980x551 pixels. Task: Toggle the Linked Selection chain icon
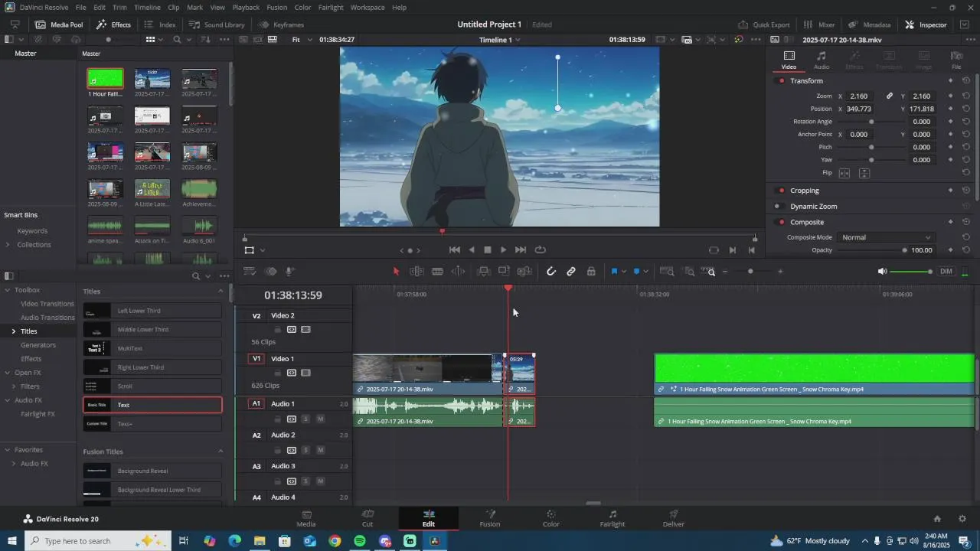(571, 272)
